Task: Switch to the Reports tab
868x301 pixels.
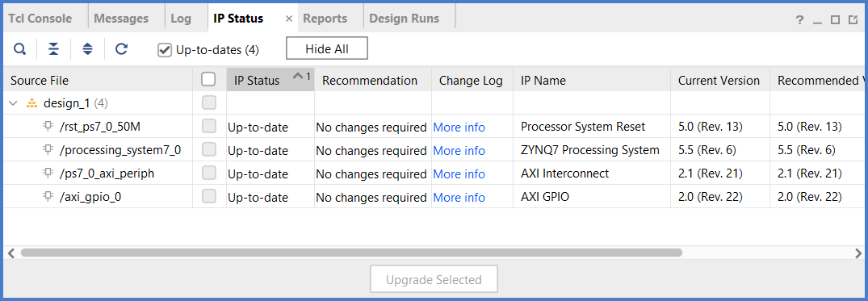Action: [325, 19]
